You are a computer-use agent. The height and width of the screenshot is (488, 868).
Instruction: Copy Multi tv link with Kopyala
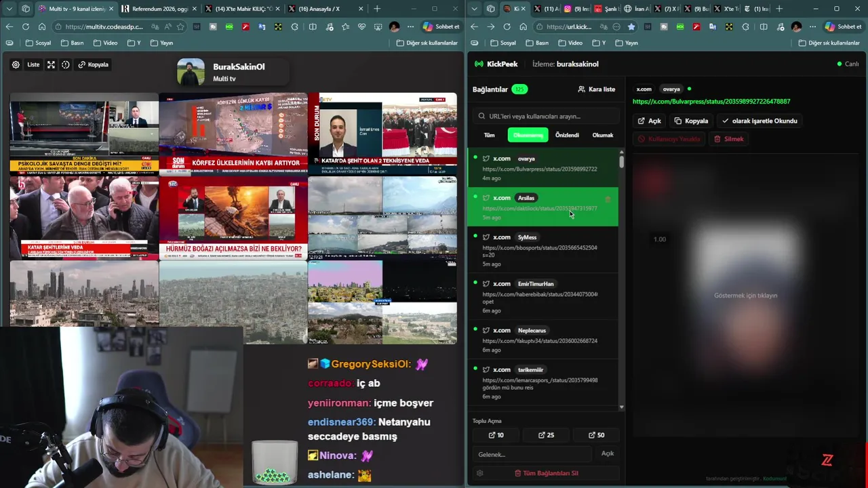click(x=93, y=65)
